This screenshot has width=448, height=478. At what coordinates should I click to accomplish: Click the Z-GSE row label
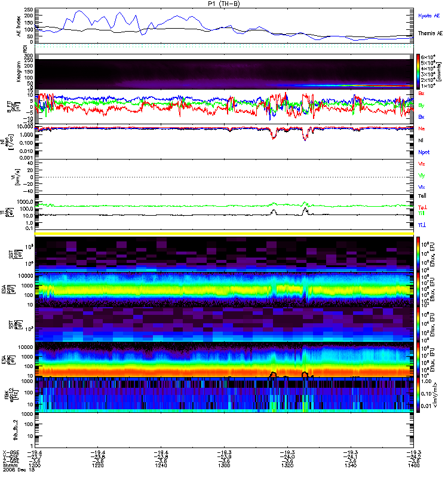pyautogui.click(x=11, y=461)
